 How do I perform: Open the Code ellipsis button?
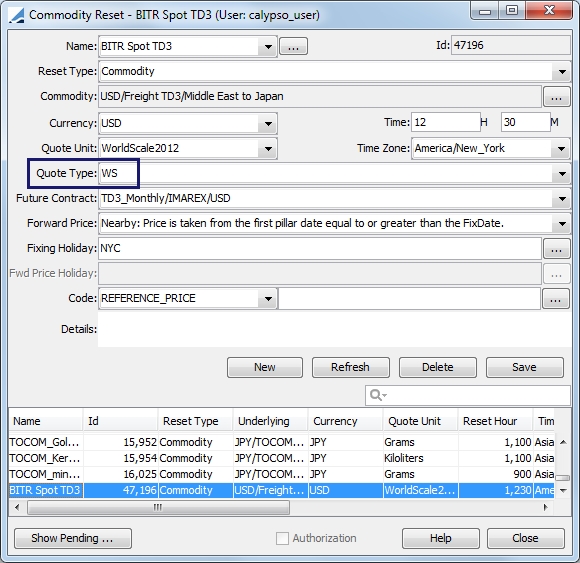555,299
